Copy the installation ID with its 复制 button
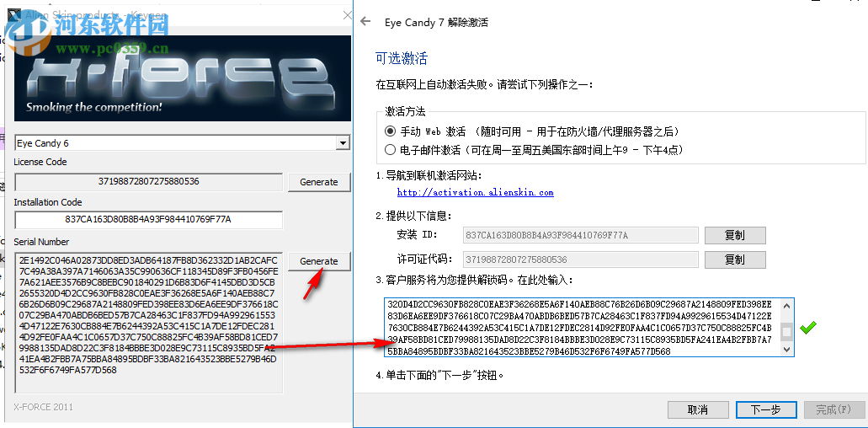The height and width of the screenshot is (428, 868). (735, 235)
